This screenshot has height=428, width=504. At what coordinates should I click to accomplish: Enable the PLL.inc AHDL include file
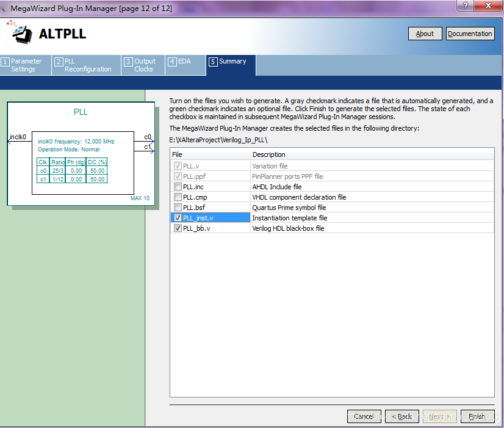[178, 186]
